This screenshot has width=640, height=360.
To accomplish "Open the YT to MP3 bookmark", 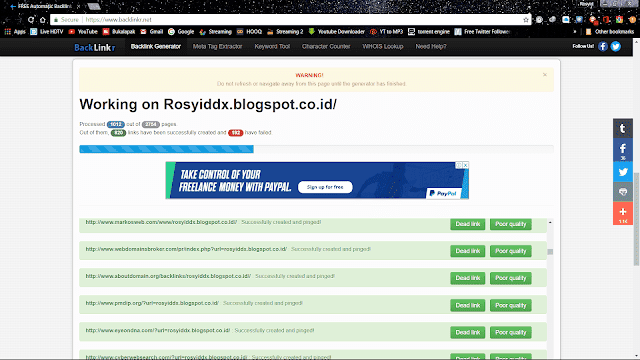I will (x=387, y=31).
